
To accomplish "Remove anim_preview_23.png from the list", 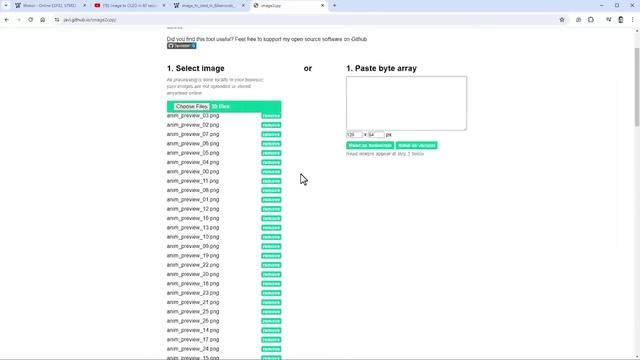I will tap(271, 293).
